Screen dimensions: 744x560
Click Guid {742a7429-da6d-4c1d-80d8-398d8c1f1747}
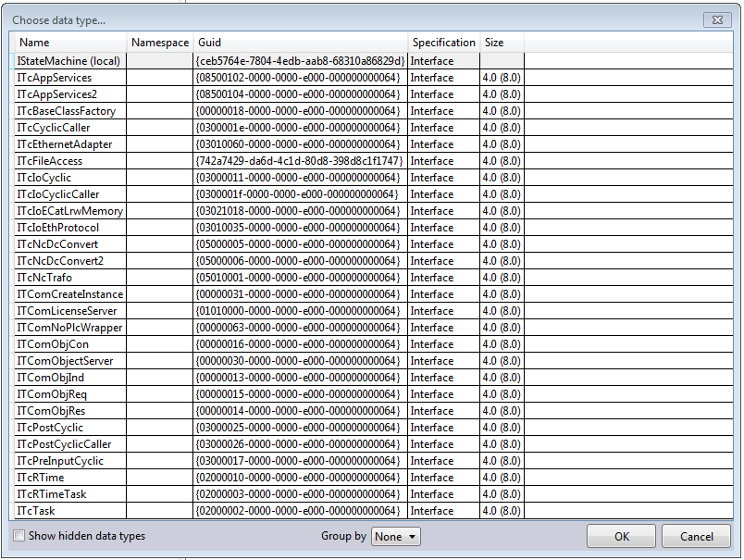[300, 160]
